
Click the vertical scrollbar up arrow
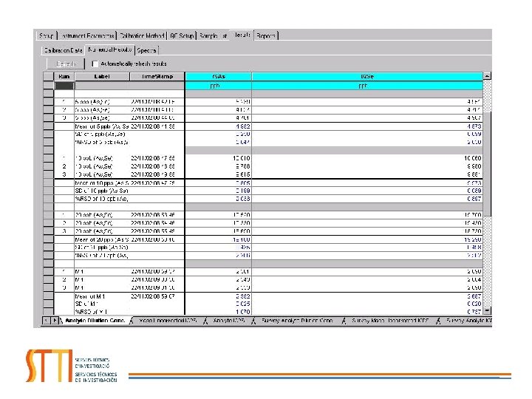click(487, 76)
